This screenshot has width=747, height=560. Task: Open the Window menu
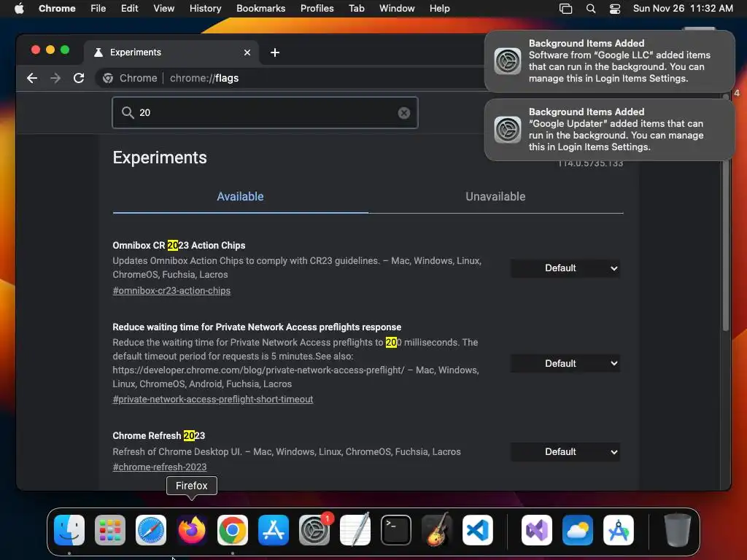[x=397, y=8]
